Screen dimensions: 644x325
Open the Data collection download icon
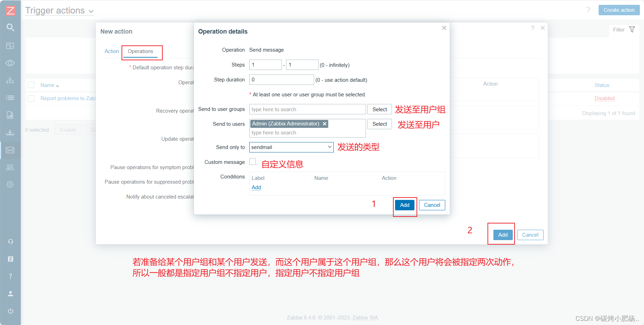(10, 132)
